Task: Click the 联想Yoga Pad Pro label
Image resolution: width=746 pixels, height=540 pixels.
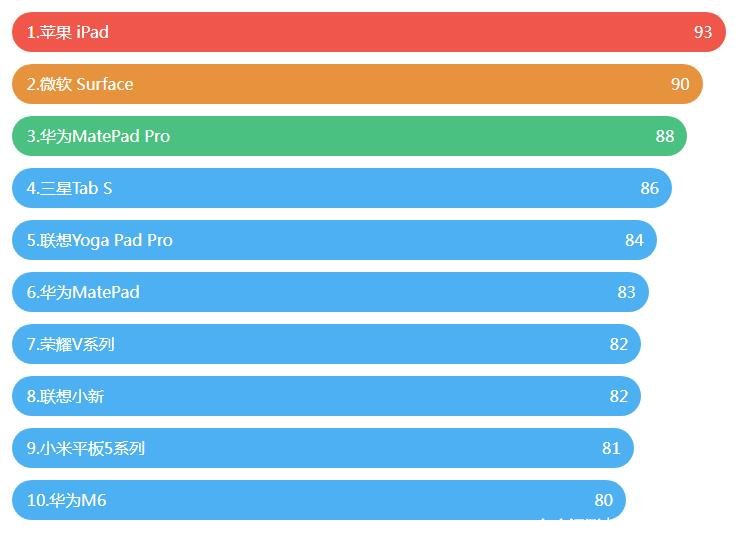Action: pos(100,240)
